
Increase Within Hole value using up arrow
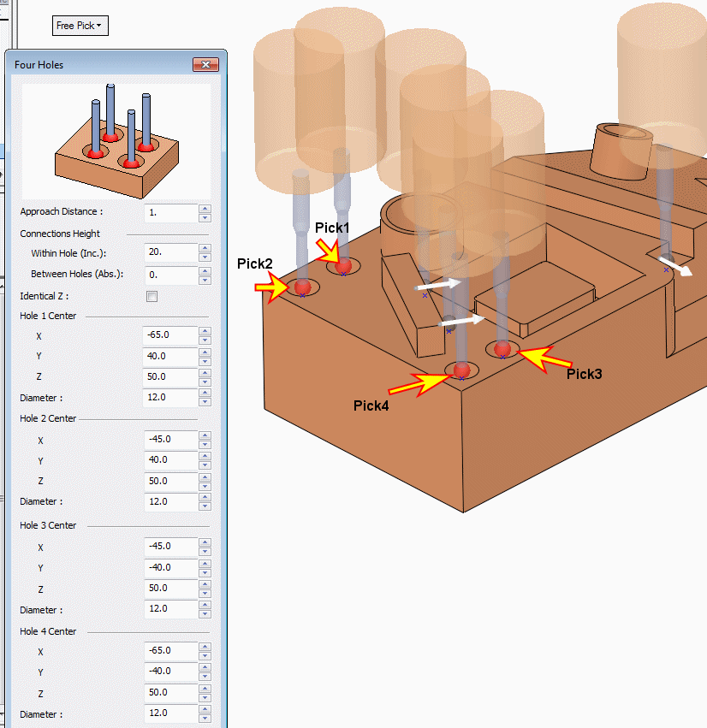pyautogui.click(x=205, y=249)
